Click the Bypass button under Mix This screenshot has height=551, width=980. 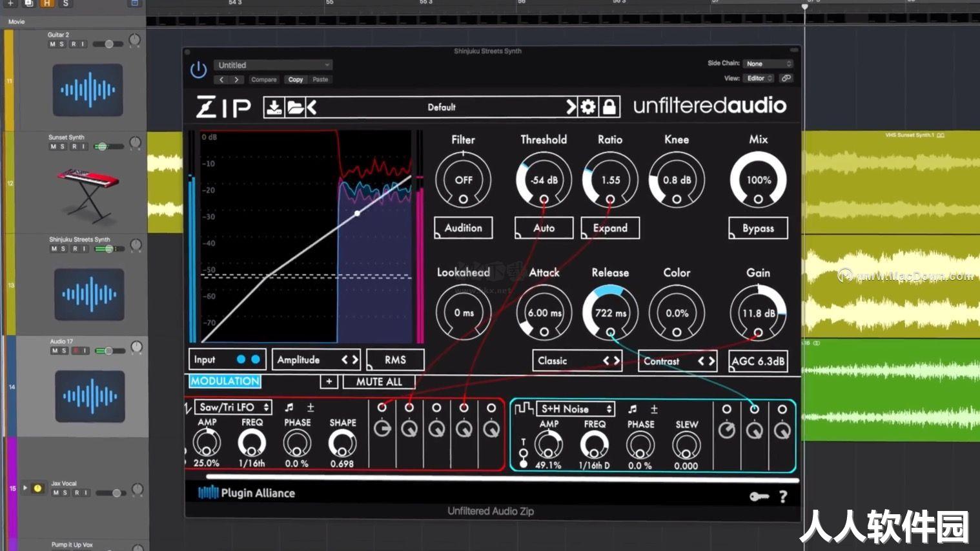pyautogui.click(x=758, y=228)
